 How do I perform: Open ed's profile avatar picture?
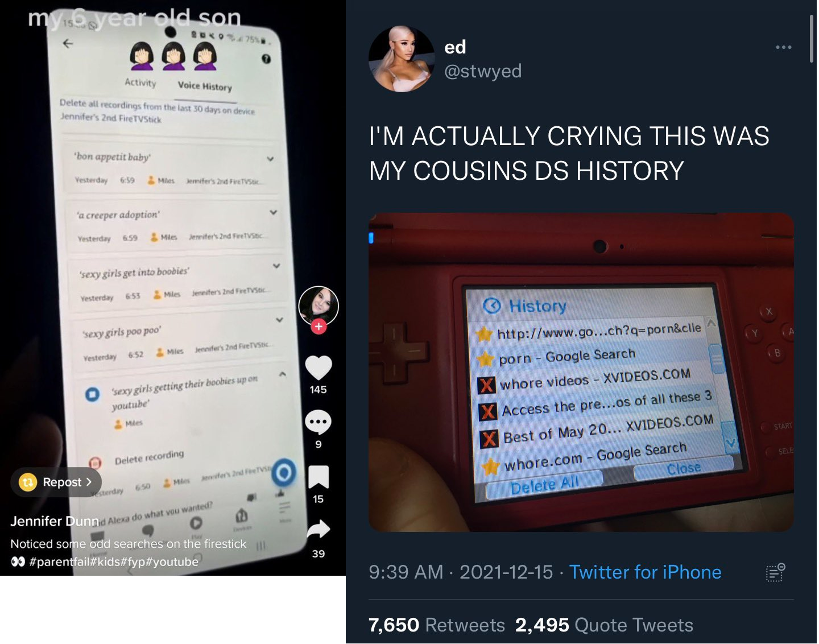coord(402,59)
